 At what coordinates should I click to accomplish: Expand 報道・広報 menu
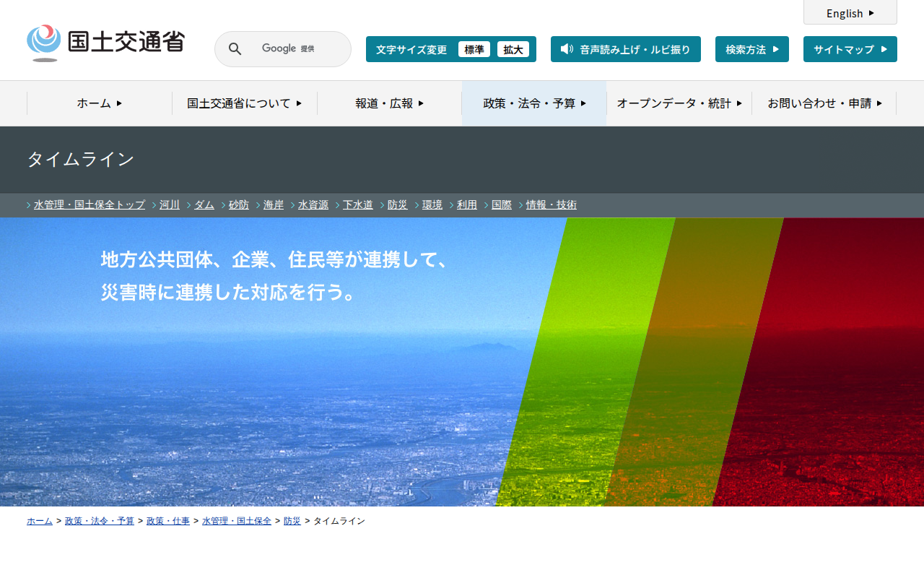point(390,103)
